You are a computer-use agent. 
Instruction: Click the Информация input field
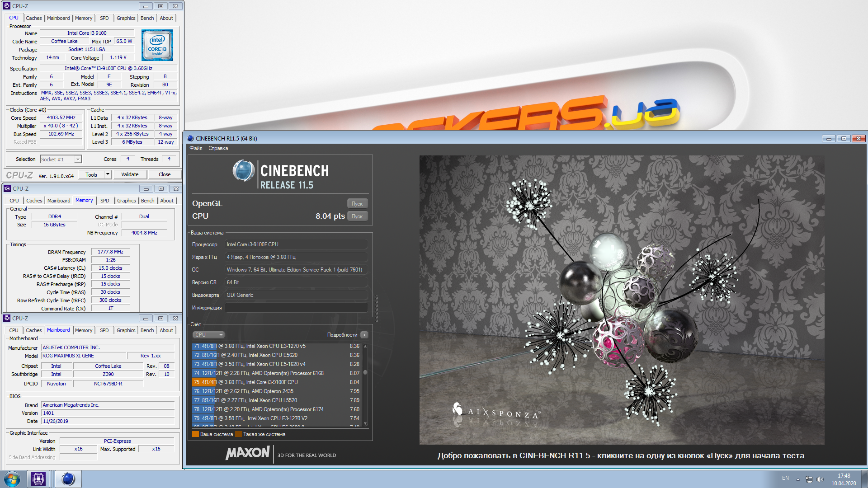point(296,308)
